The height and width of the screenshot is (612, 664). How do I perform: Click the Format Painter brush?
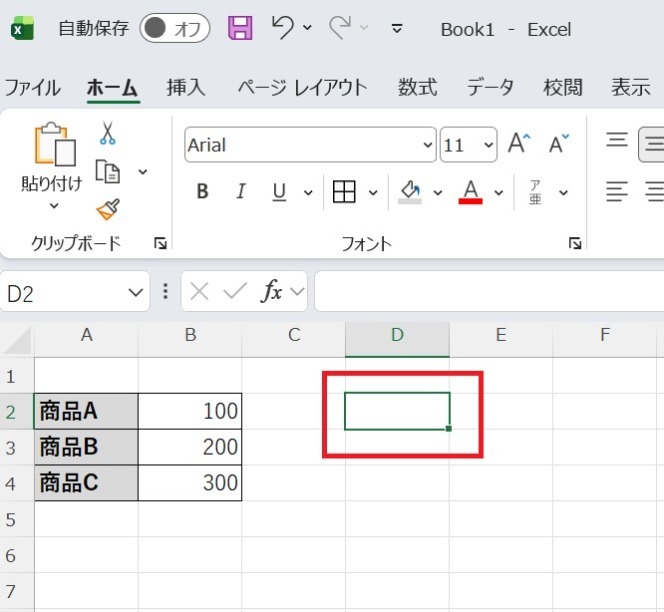[x=108, y=209]
